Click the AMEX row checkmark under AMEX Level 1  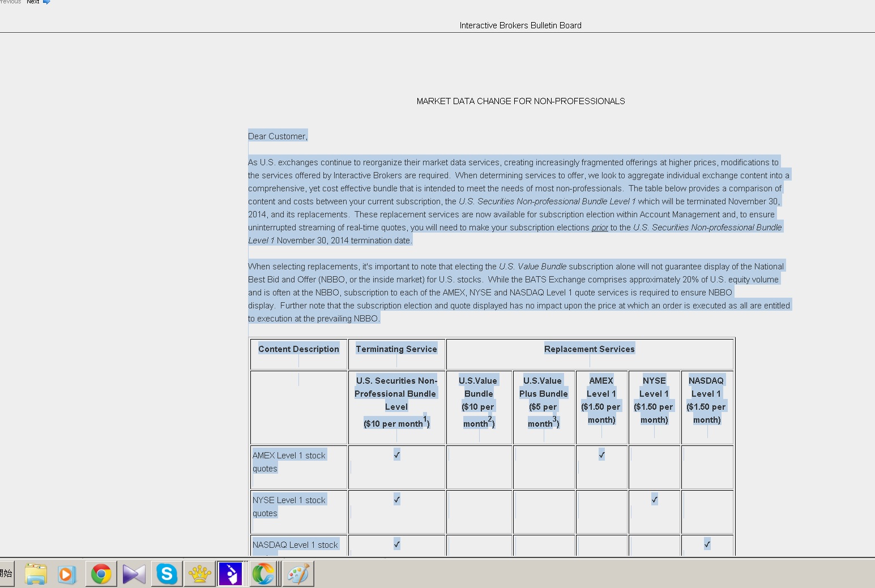pyautogui.click(x=601, y=454)
